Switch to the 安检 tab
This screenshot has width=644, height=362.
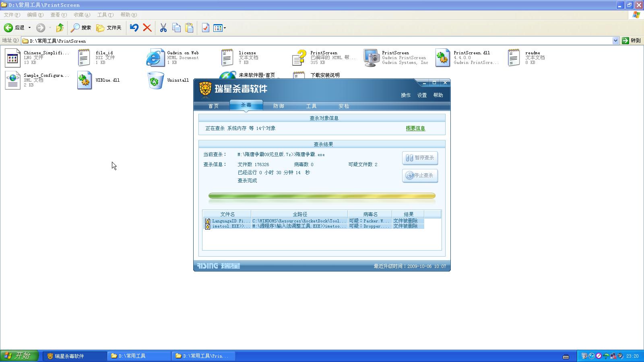click(344, 106)
